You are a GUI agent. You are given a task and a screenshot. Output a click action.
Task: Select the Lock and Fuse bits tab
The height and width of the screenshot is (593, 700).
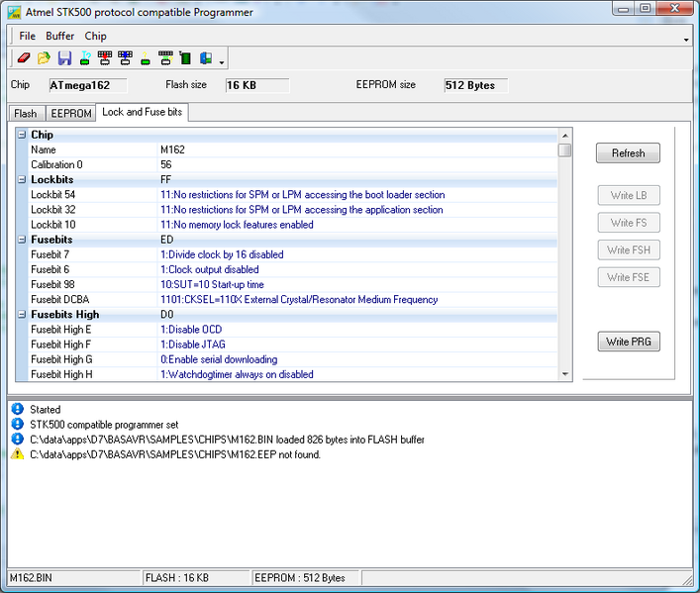[x=142, y=112]
